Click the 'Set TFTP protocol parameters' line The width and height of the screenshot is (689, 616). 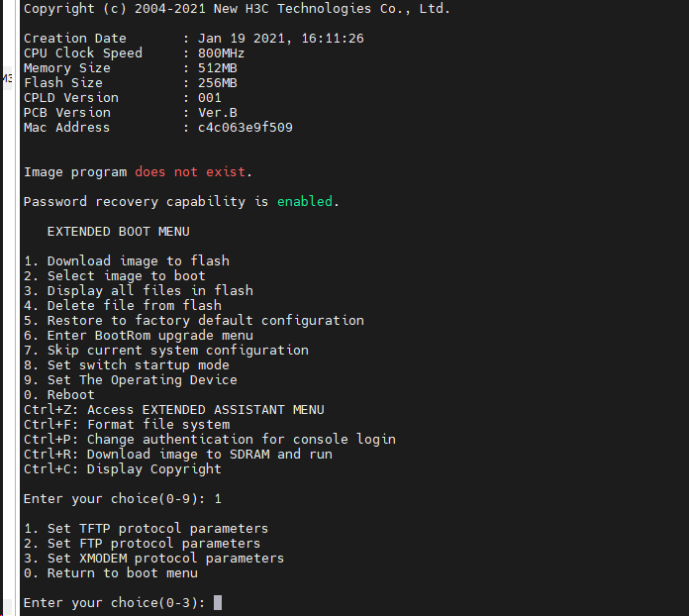[146, 528]
